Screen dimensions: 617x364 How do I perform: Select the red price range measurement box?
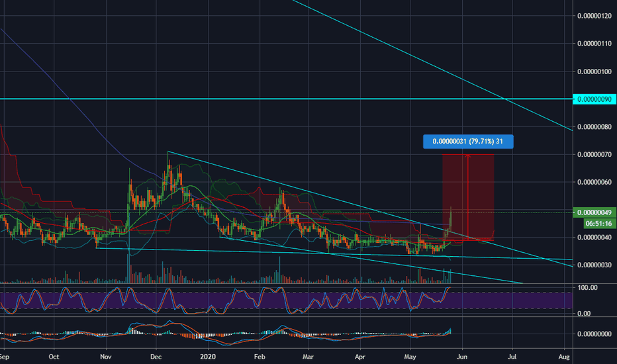(x=468, y=197)
